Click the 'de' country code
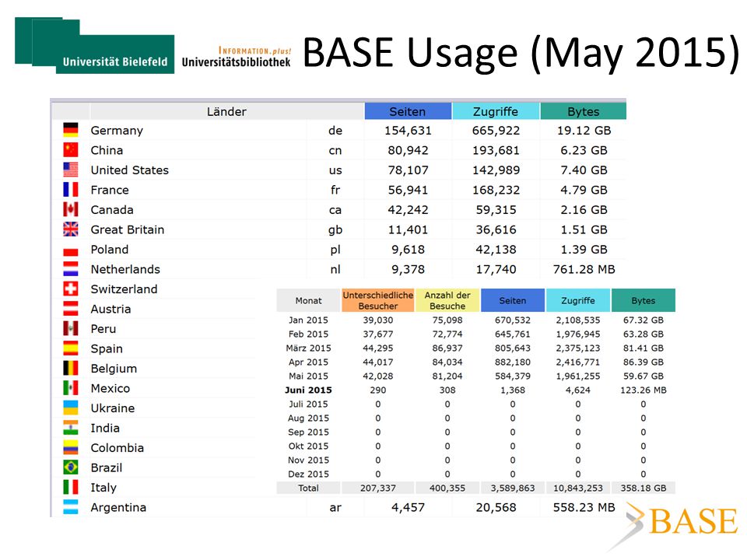Image resolution: width=747 pixels, height=560 pixels. click(x=335, y=131)
